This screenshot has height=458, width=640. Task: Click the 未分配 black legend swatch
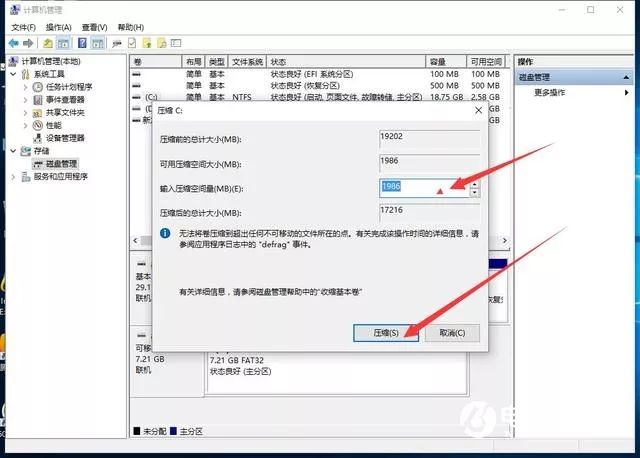tap(137, 431)
